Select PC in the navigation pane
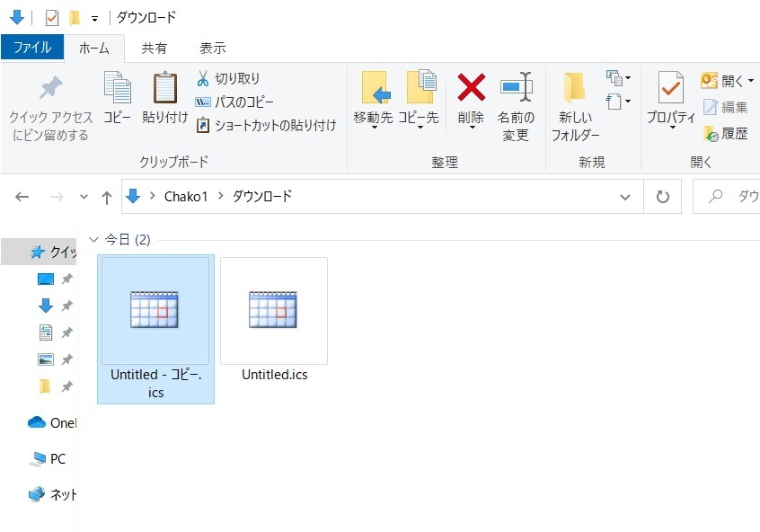This screenshot has width=760, height=532. point(57,458)
